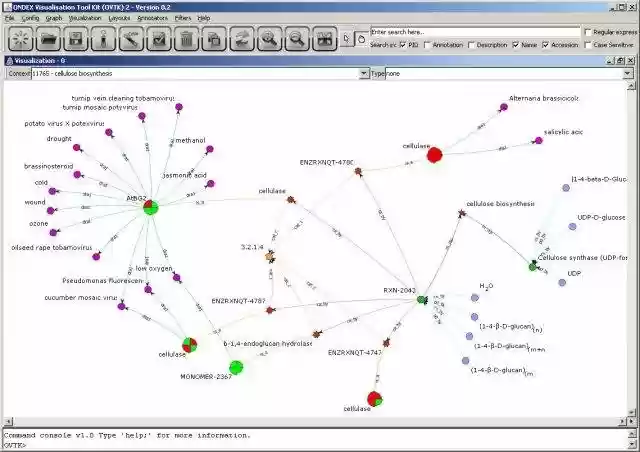The height and width of the screenshot is (452, 640).
Task: Click the trash can delete icon
Action: coord(186,39)
